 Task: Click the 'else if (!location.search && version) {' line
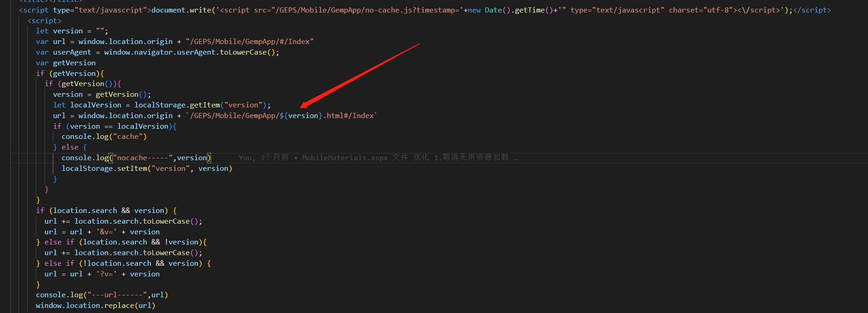124,263
